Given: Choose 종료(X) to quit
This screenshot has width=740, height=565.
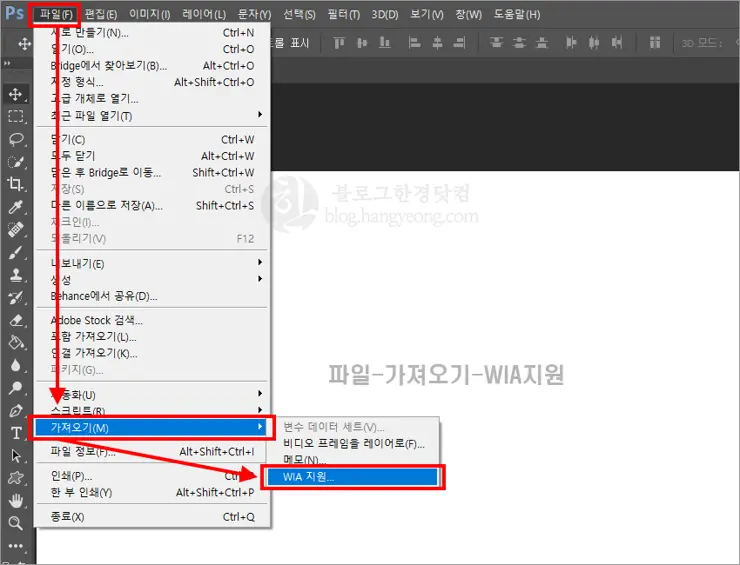Looking at the screenshot, I should (151, 517).
